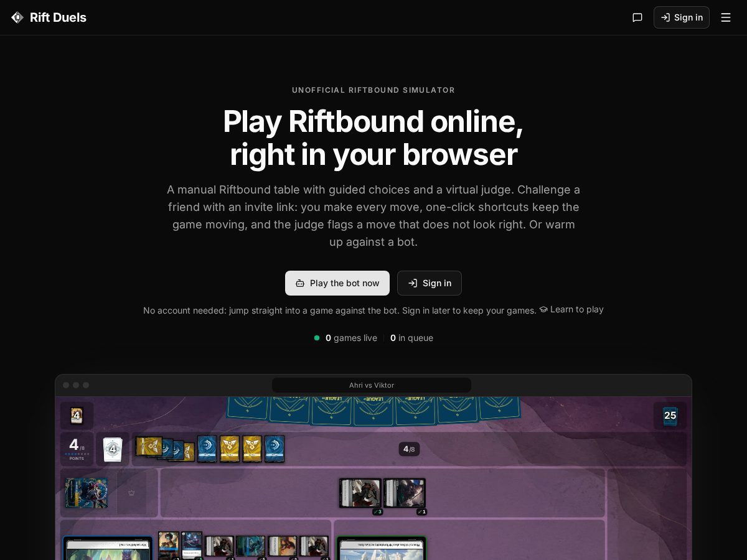Screen dimensions: 747x560
Task: Click the 4/8 POINTS score panel
Action: click(77, 449)
